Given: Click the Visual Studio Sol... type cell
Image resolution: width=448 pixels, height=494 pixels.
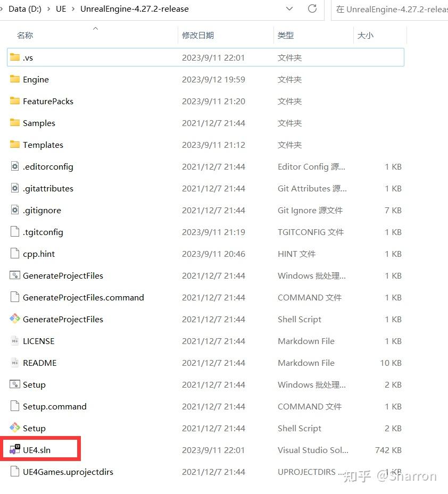Looking at the screenshot, I should point(313,450).
